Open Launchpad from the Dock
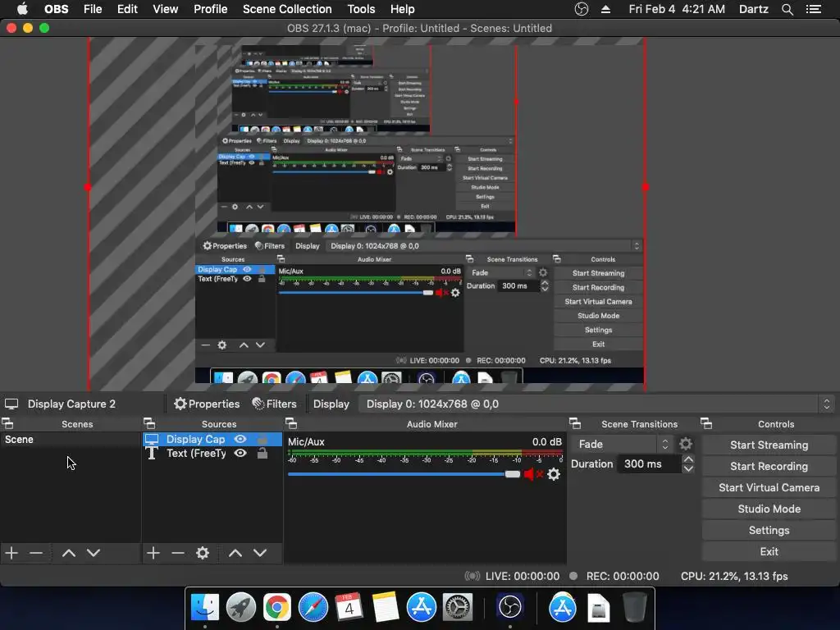840x630 pixels. click(x=241, y=607)
